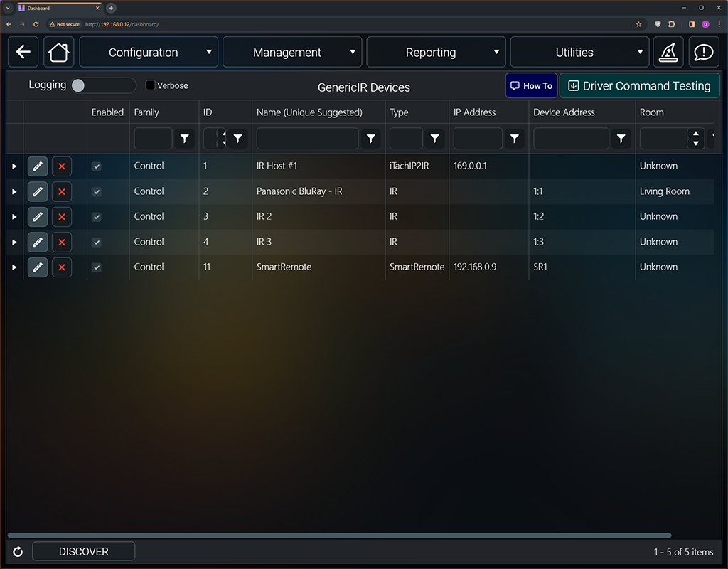Edit the IR Host #1 row

[x=38, y=166]
